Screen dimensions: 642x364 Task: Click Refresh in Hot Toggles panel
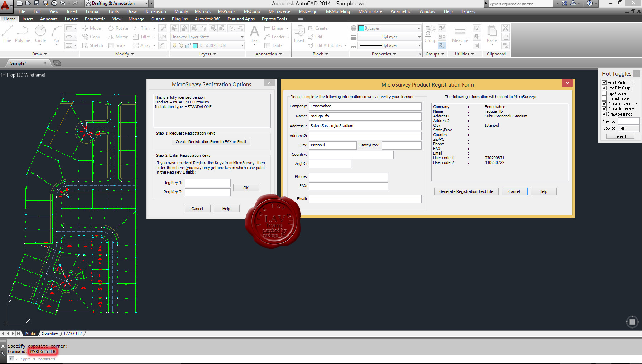620,136
